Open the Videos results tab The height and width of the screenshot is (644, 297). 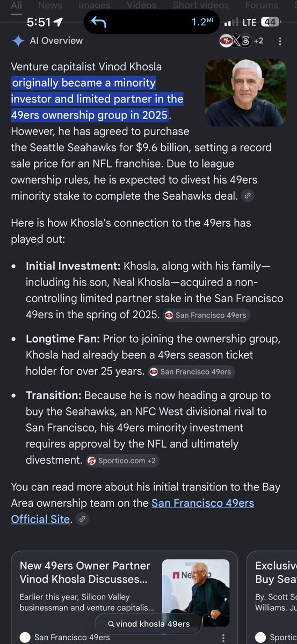[141, 5]
